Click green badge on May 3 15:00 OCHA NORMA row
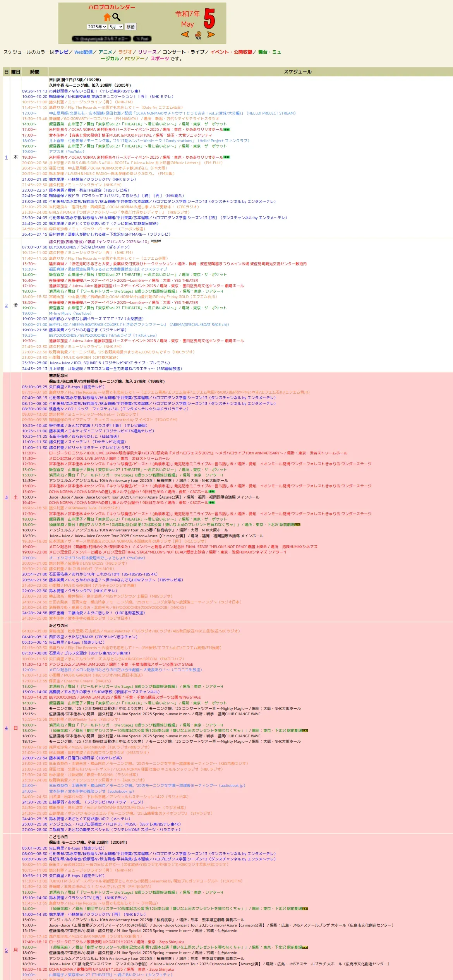This screenshot has height=980, width=453. pyautogui.click(x=212, y=492)
